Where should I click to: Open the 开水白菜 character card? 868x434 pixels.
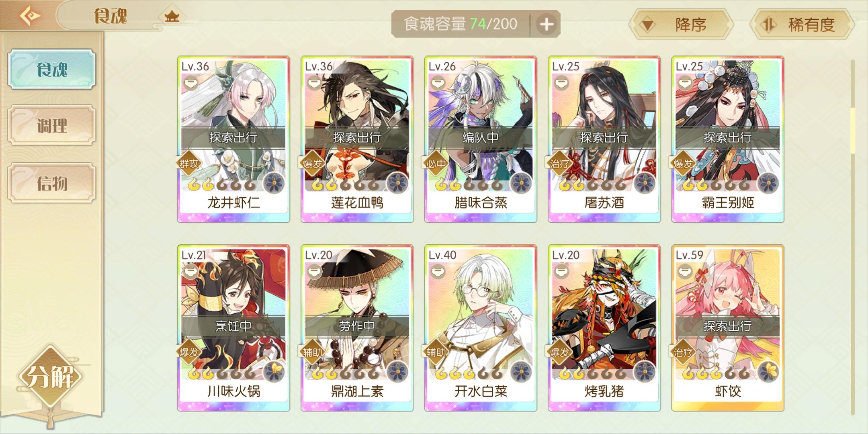tap(481, 328)
